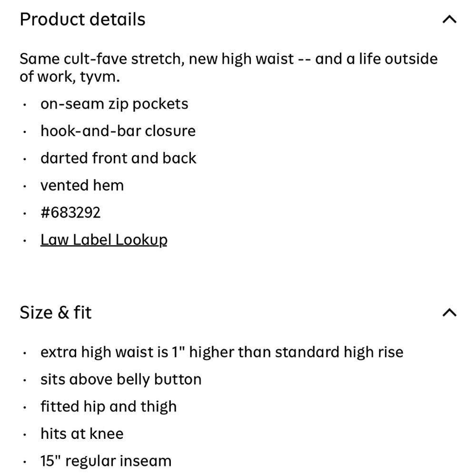Image resolution: width=476 pixels, height=476 pixels.
Task: Click the hook-and-bar closure bullet
Action: (x=118, y=131)
